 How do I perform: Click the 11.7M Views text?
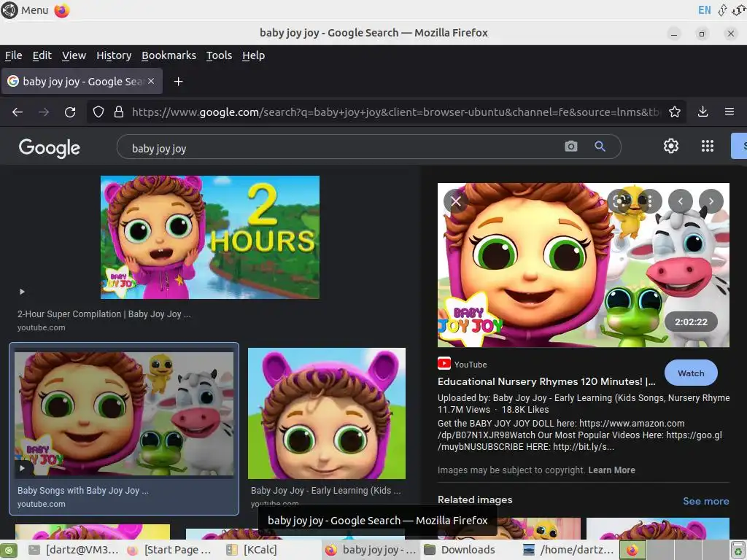[x=463, y=410]
